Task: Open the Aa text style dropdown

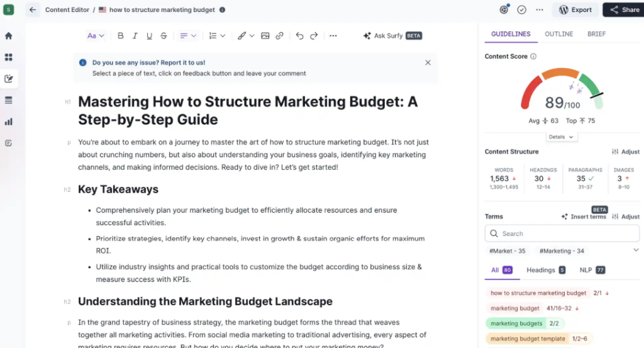Action: click(96, 36)
